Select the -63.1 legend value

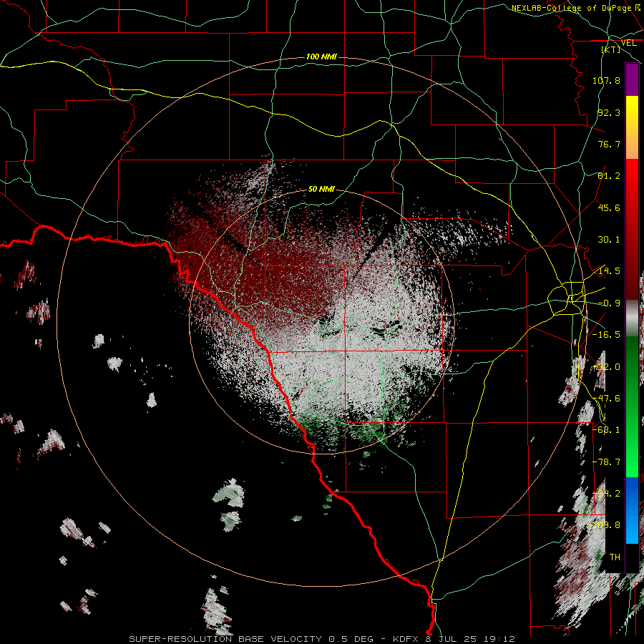(x=606, y=430)
